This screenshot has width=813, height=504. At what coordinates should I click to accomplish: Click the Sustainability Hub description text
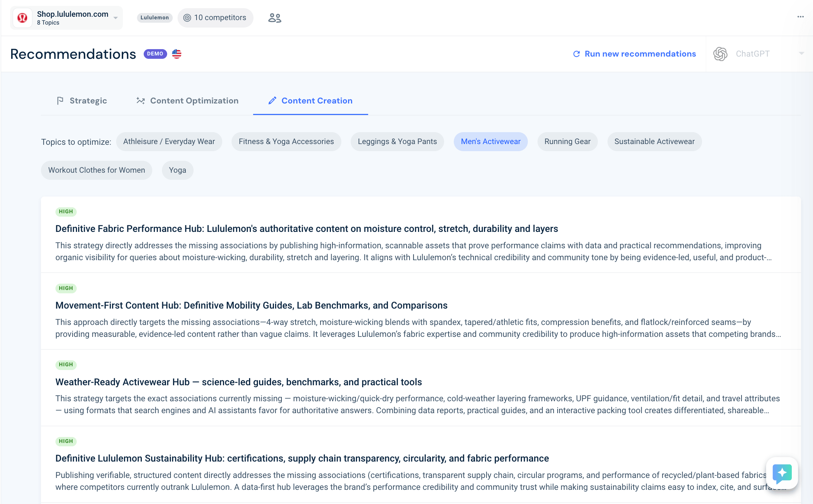point(421,481)
